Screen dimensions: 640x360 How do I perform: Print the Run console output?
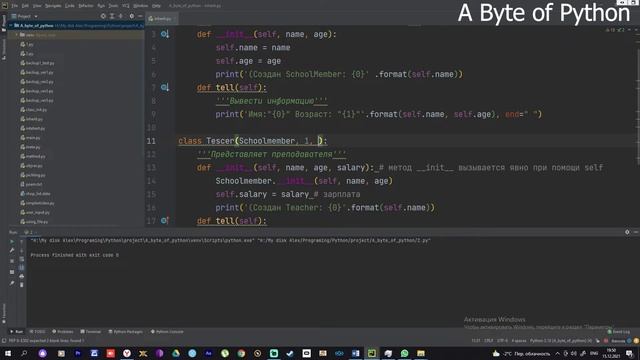point(22,276)
